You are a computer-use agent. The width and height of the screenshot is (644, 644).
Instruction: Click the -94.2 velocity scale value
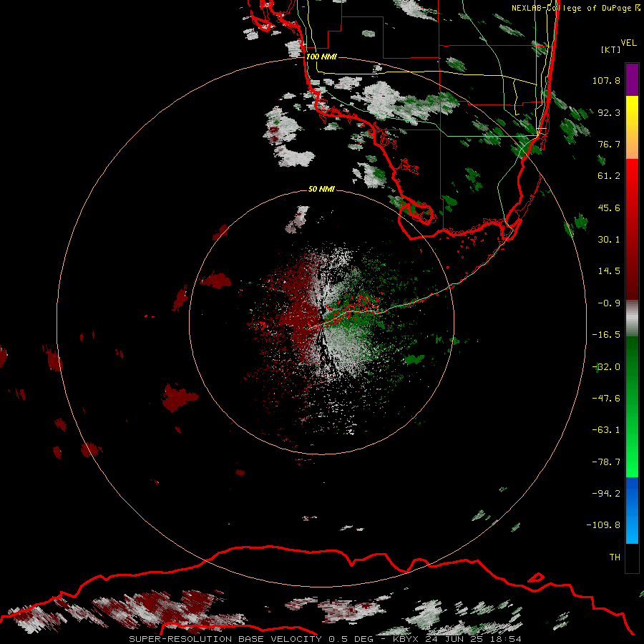pos(606,493)
